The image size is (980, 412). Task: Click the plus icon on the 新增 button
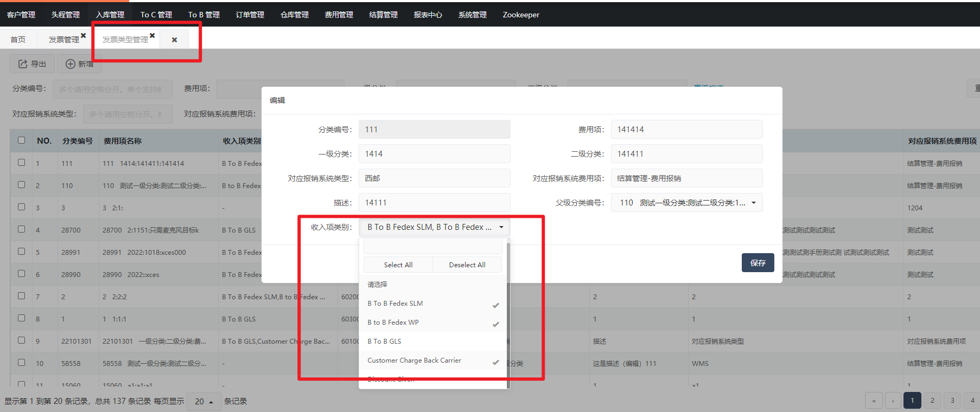click(71, 64)
